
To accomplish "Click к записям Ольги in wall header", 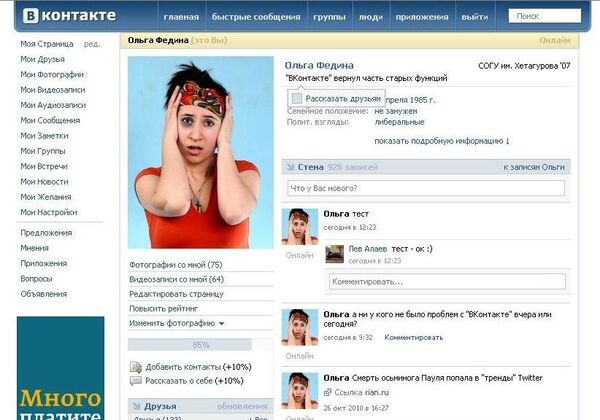I will click(x=534, y=167).
